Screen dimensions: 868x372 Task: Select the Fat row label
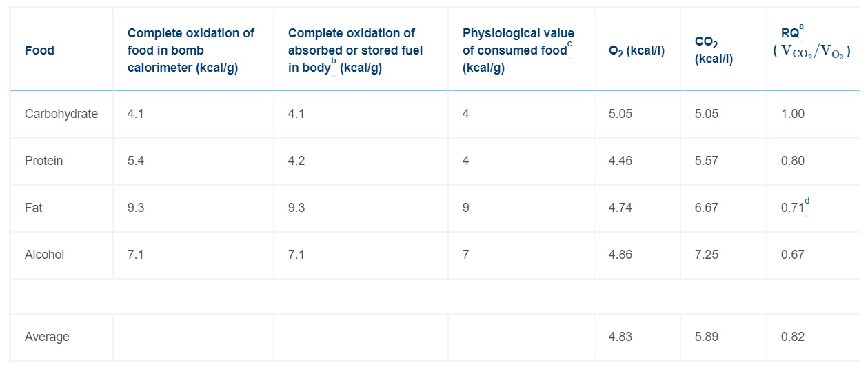33,208
